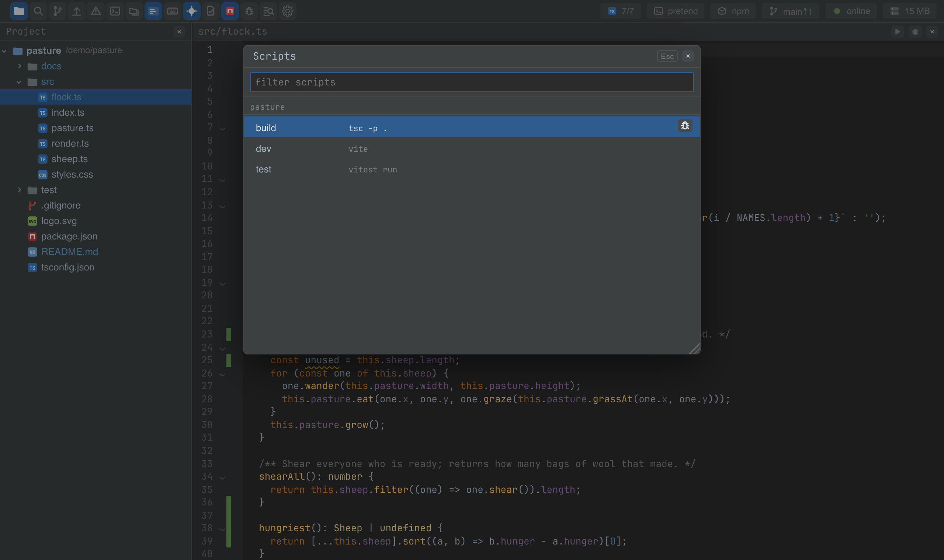Image resolution: width=944 pixels, height=560 pixels.
Task: Collapse the src folder
Action: click(x=19, y=81)
